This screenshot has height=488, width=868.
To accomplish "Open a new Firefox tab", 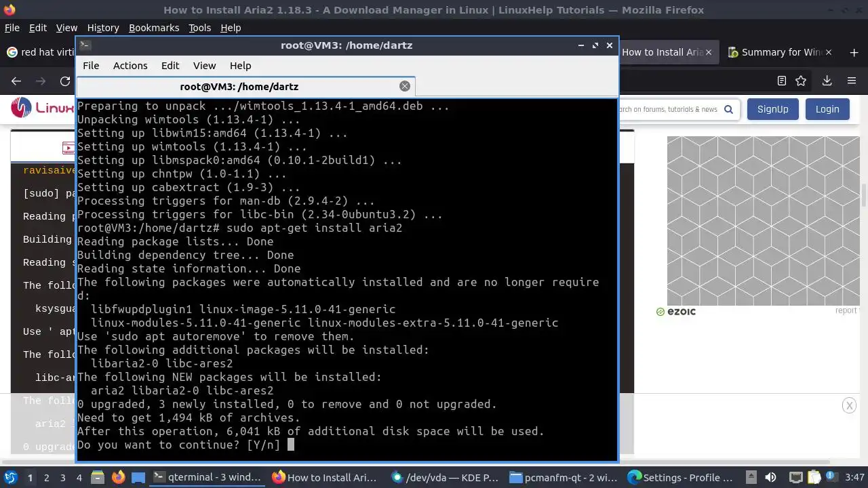I will click(854, 52).
